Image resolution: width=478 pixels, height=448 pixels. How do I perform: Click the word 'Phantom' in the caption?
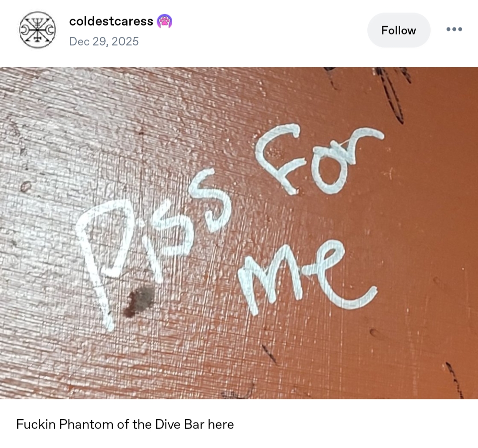[86, 424]
